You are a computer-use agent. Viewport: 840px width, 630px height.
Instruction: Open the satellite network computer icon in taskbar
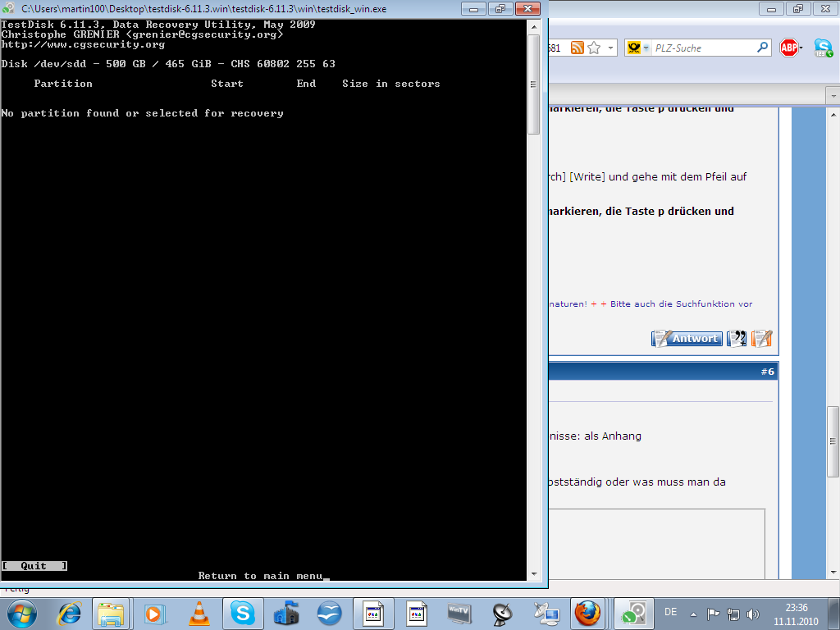pos(546,614)
